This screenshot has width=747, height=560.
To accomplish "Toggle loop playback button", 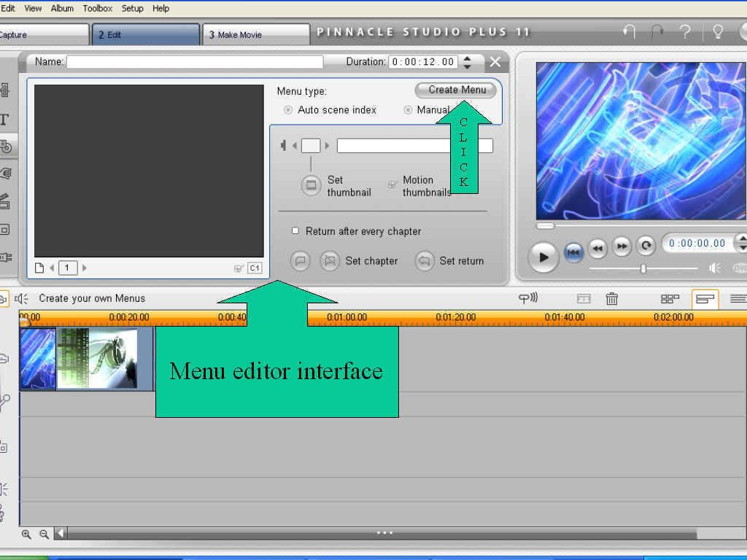I will click(x=646, y=246).
